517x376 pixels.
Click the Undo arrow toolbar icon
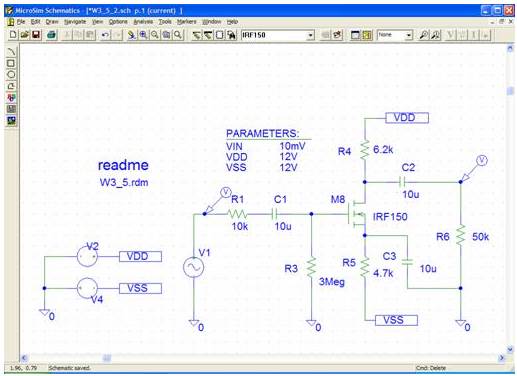[105, 35]
